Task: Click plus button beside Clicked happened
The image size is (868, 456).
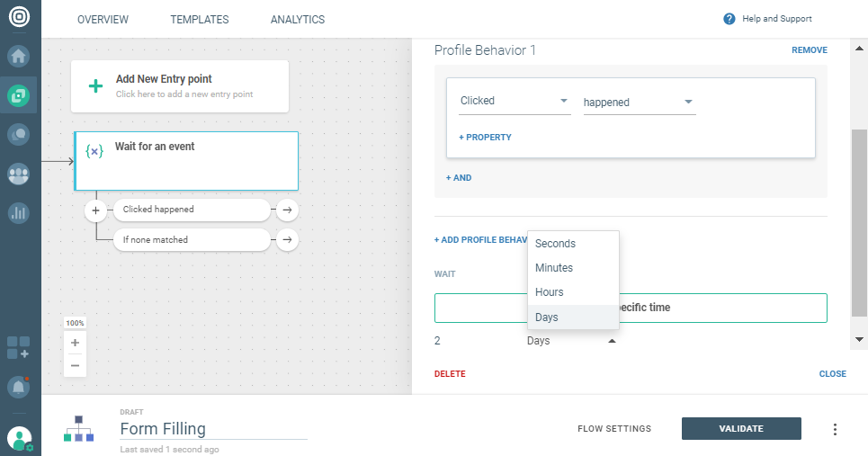Action: 96,210
